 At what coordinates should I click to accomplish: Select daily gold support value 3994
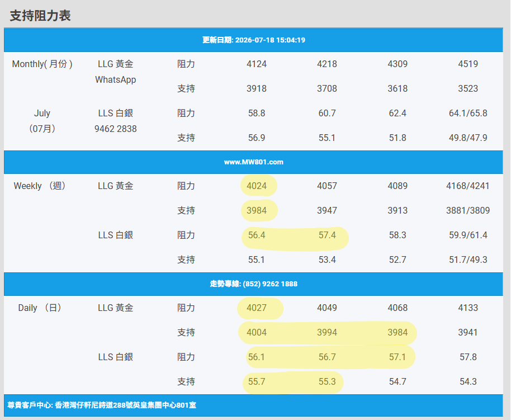[x=327, y=332]
